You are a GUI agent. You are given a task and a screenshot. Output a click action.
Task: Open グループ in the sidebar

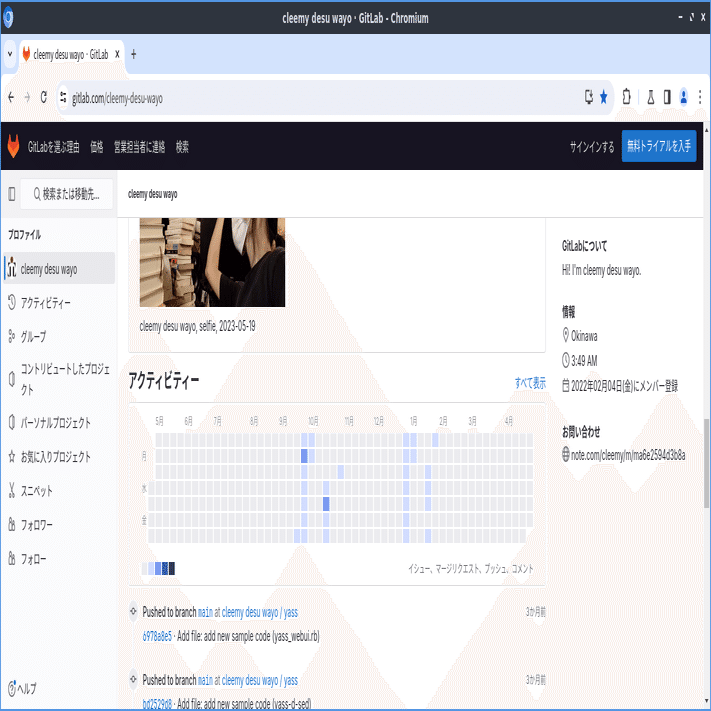(59, 336)
